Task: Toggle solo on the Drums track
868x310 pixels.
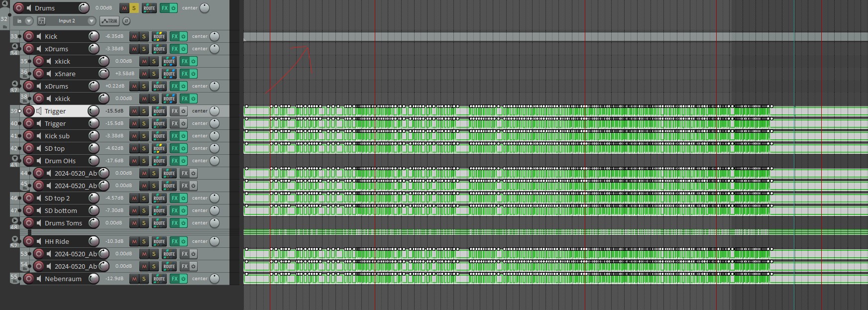Action: pyautogui.click(x=134, y=8)
